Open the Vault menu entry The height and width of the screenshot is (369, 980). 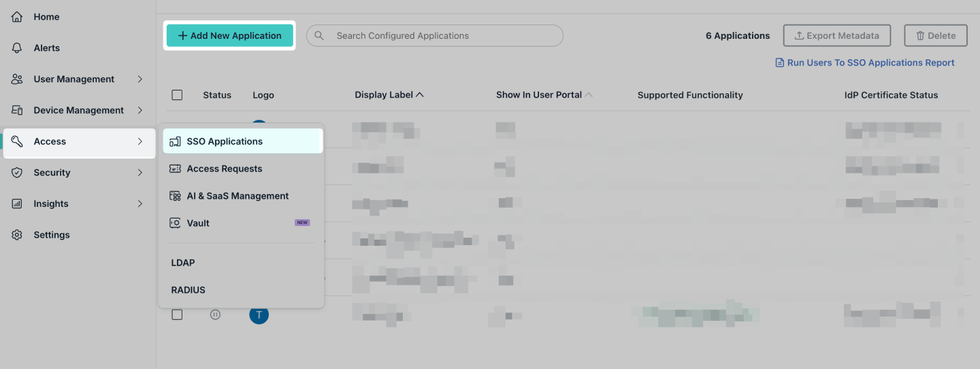point(198,223)
